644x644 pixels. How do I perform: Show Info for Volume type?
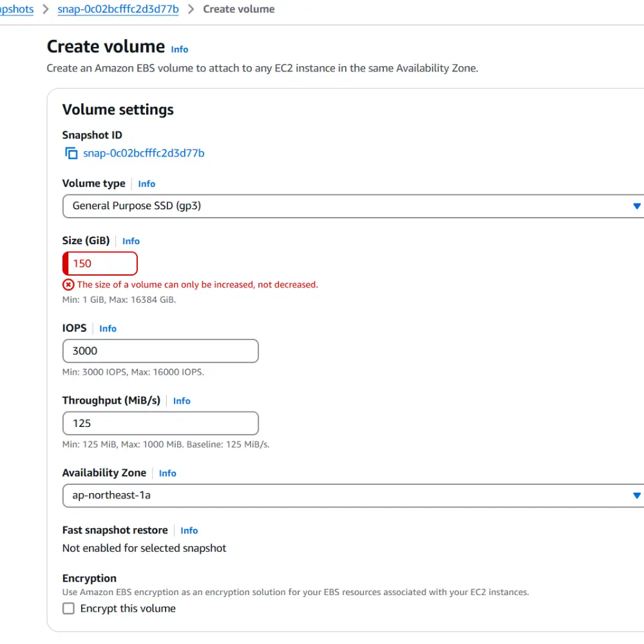tap(146, 184)
